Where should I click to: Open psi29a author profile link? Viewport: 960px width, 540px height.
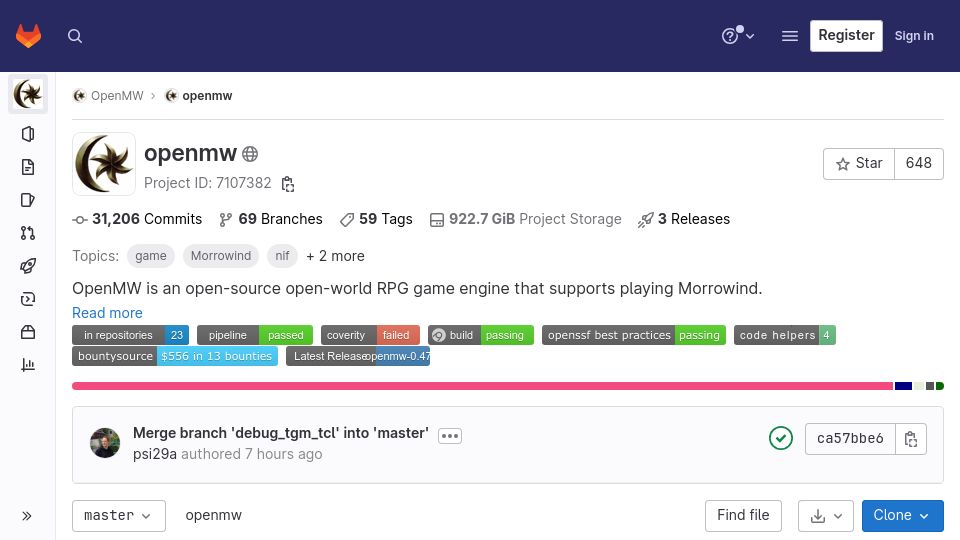(x=155, y=454)
